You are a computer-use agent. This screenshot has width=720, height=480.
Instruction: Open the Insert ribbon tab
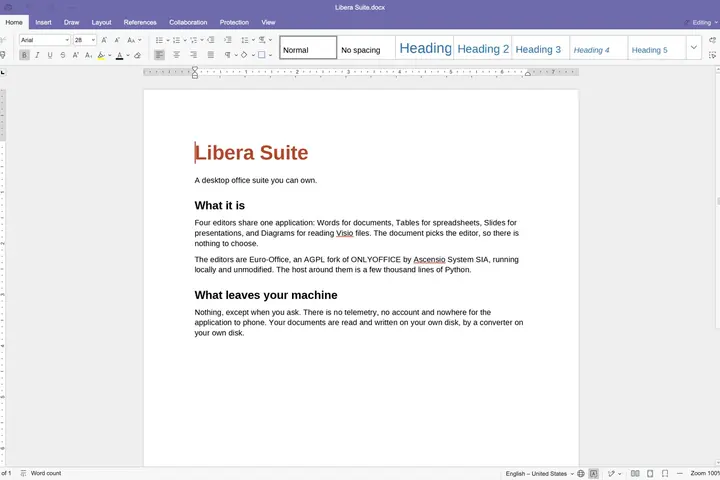pos(44,22)
